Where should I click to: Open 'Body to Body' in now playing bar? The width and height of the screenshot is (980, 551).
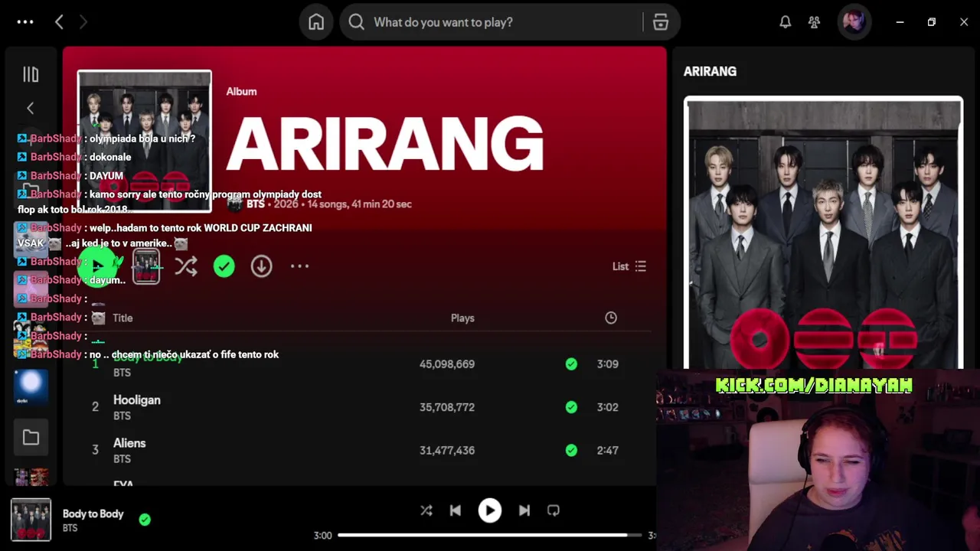pyautogui.click(x=93, y=514)
